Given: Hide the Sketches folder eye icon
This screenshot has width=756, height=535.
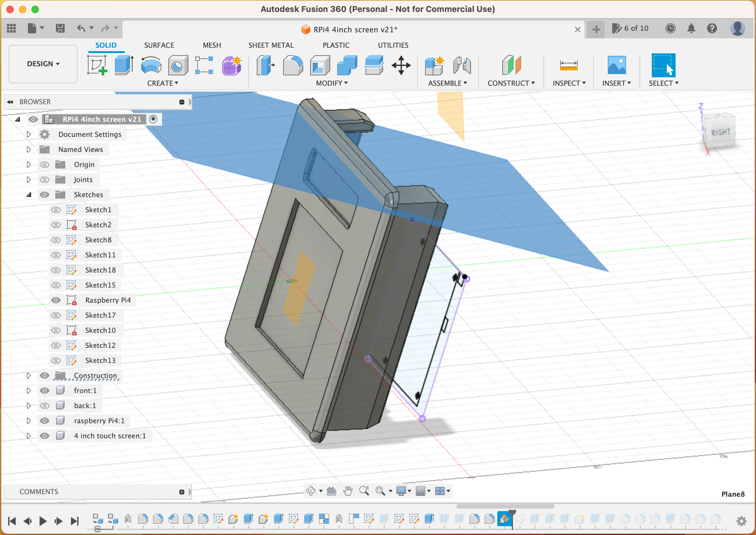Looking at the screenshot, I should (45, 195).
